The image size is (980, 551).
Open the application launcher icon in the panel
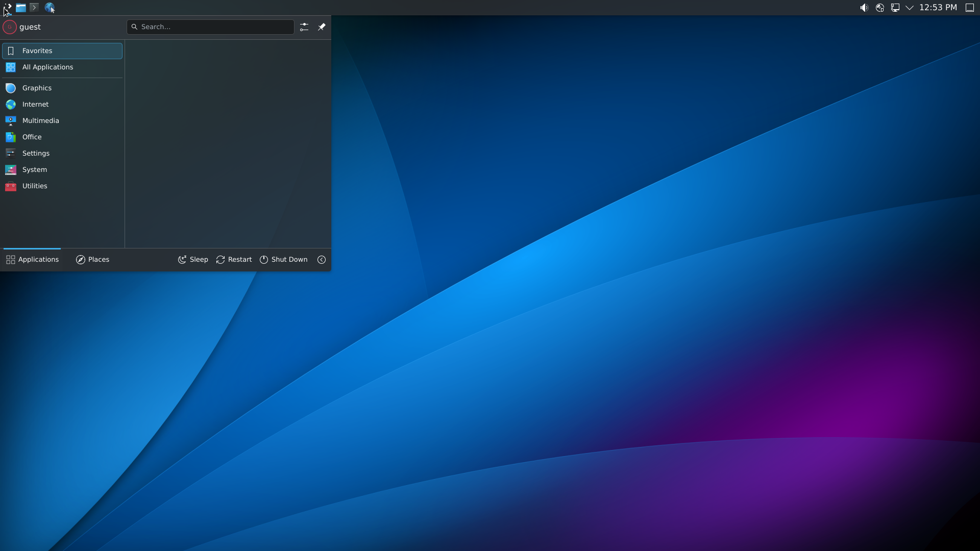[x=7, y=8]
